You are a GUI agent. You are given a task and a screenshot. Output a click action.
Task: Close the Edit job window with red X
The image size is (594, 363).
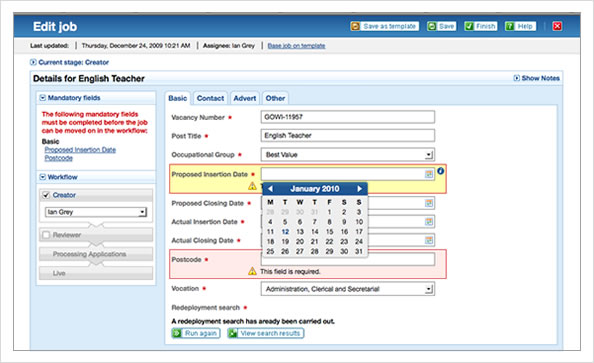[x=557, y=26]
